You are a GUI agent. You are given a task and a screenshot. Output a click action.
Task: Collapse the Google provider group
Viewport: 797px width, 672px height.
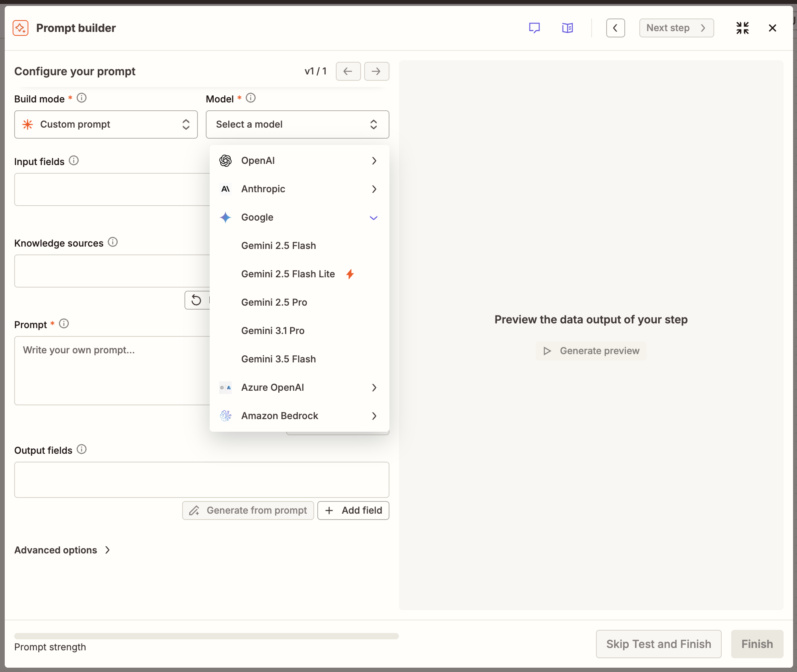click(300, 217)
